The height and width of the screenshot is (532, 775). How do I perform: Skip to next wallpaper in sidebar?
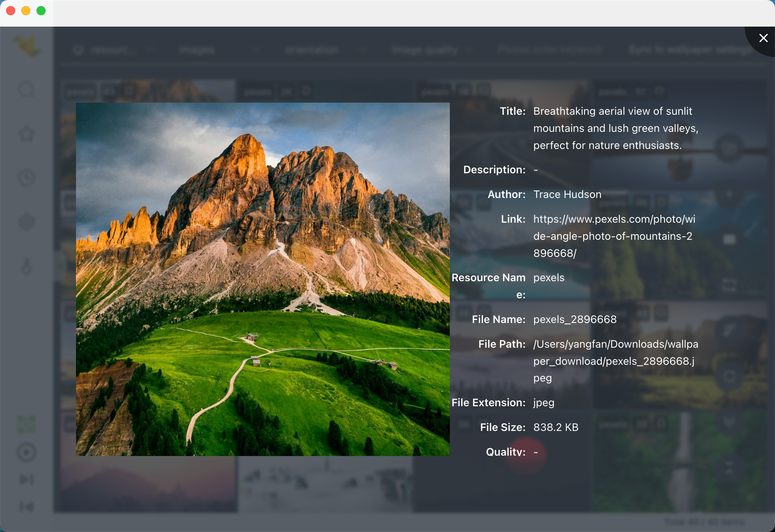click(x=27, y=480)
